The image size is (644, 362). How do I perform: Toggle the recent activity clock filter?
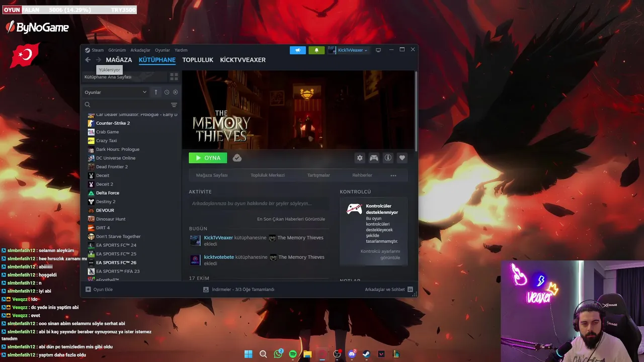click(x=167, y=92)
